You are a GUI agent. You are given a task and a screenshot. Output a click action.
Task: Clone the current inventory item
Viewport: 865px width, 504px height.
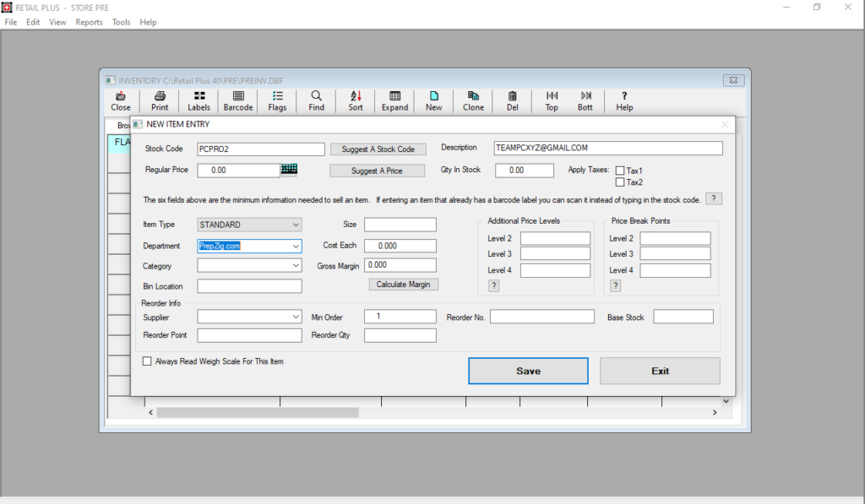473,101
